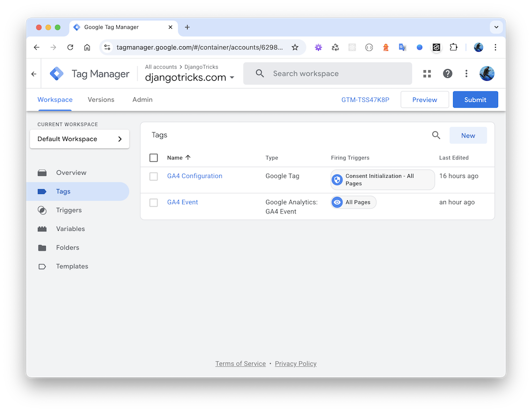The image size is (532, 412).
Task: Switch to the Workspace tab
Action: coord(55,100)
